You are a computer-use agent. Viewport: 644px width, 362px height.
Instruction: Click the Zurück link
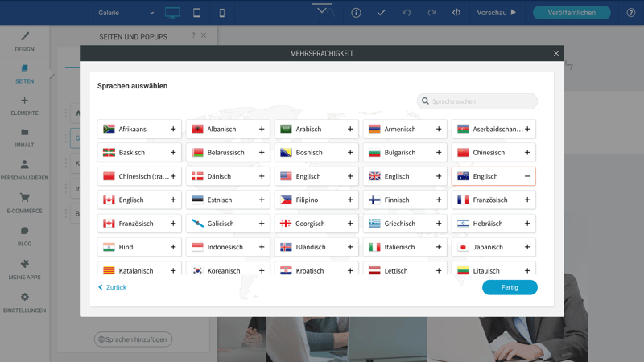(113, 287)
